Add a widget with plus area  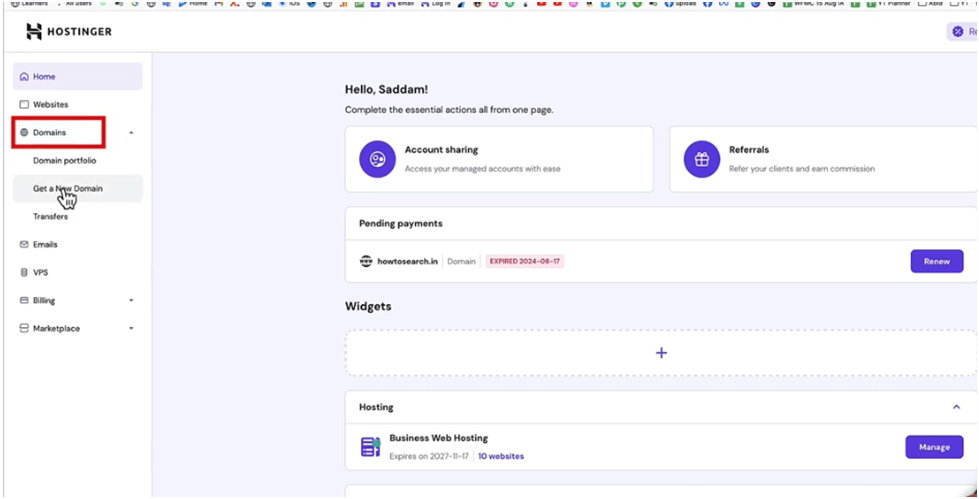coord(660,353)
